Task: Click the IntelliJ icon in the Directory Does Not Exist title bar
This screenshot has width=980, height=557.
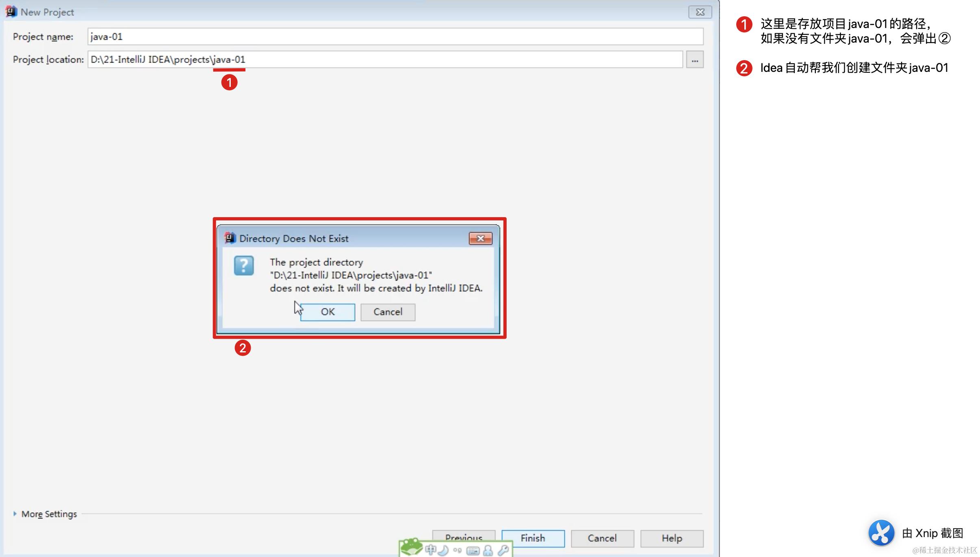Action: click(230, 238)
